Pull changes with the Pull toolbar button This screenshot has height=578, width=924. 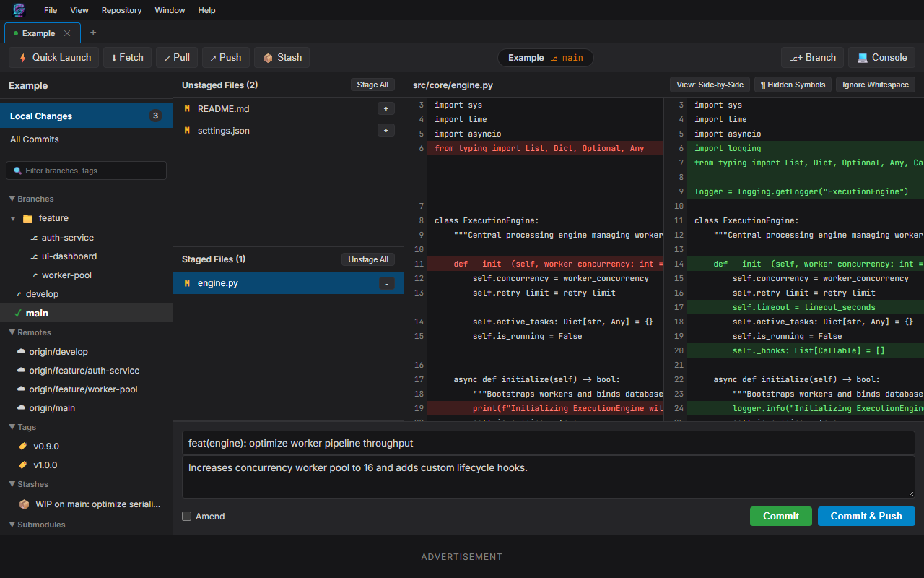(176, 58)
